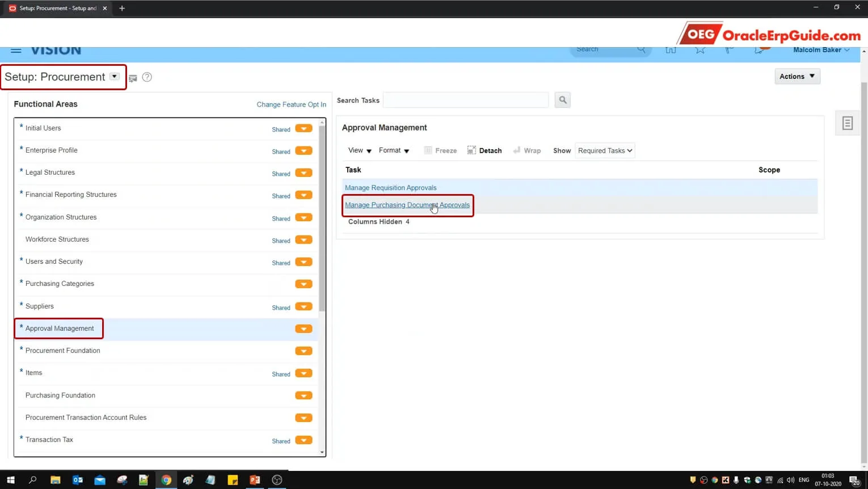Click Shared link for Items
This screenshot has width=868, height=489.
tap(281, 374)
